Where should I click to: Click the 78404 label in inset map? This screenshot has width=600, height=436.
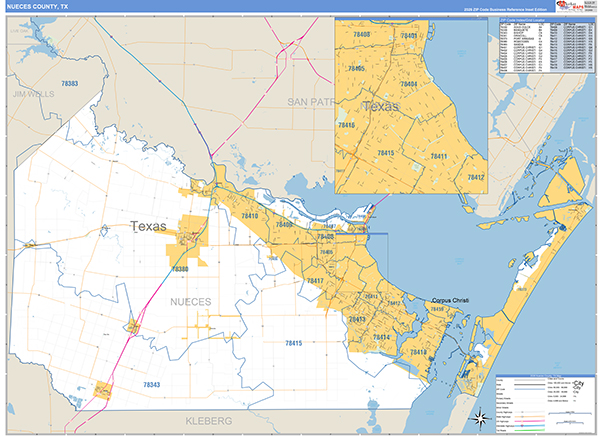(x=404, y=86)
